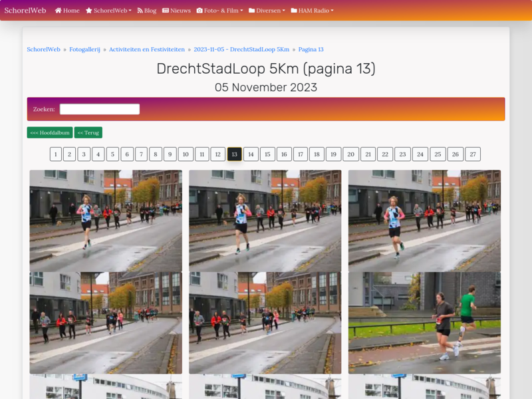Click the HAM Radio folder icon
The height and width of the screenshot is (399, 532).
point(294,11)
